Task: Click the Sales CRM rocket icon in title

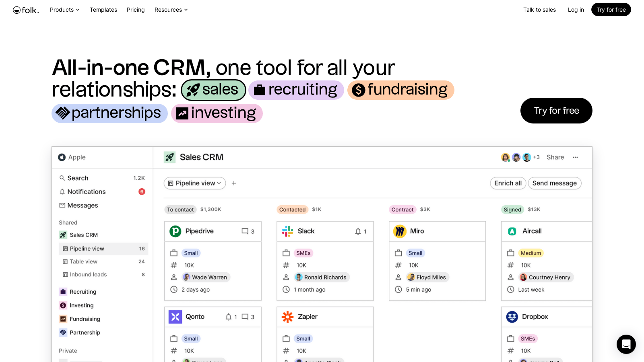Action: 169,157
